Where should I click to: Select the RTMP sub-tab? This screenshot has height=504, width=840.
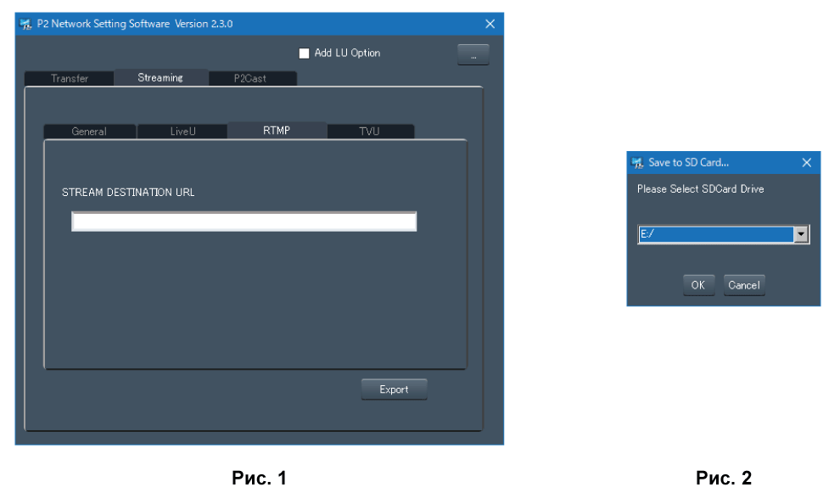coord(277,131)
